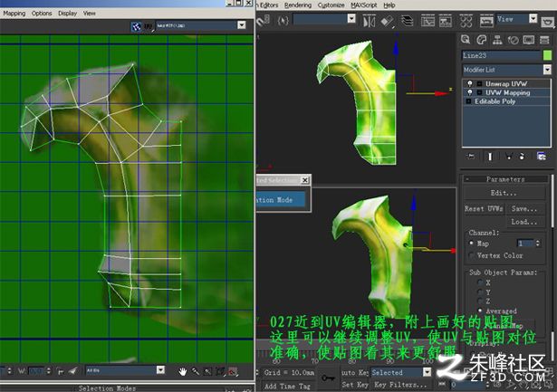Open Schematic View icon in main toolbar
Viewport: 557px width, 392px height.
(x=446, y=22)
